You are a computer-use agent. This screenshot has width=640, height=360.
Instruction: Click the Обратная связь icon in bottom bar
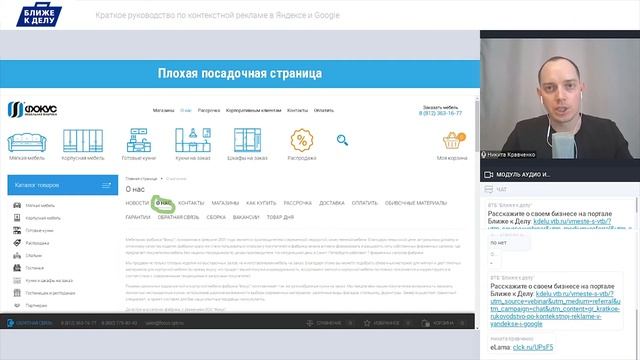click(11, 323)
